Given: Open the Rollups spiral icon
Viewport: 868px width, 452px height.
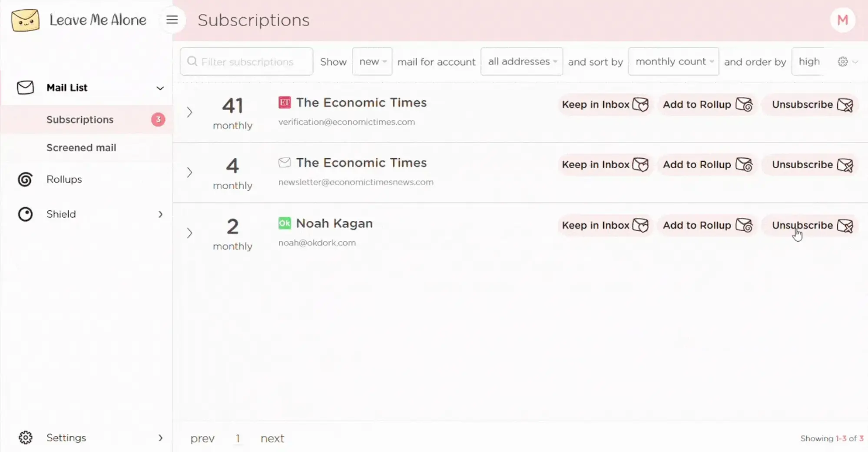Looking at the screenshot, I should click(x=25, y=179).
